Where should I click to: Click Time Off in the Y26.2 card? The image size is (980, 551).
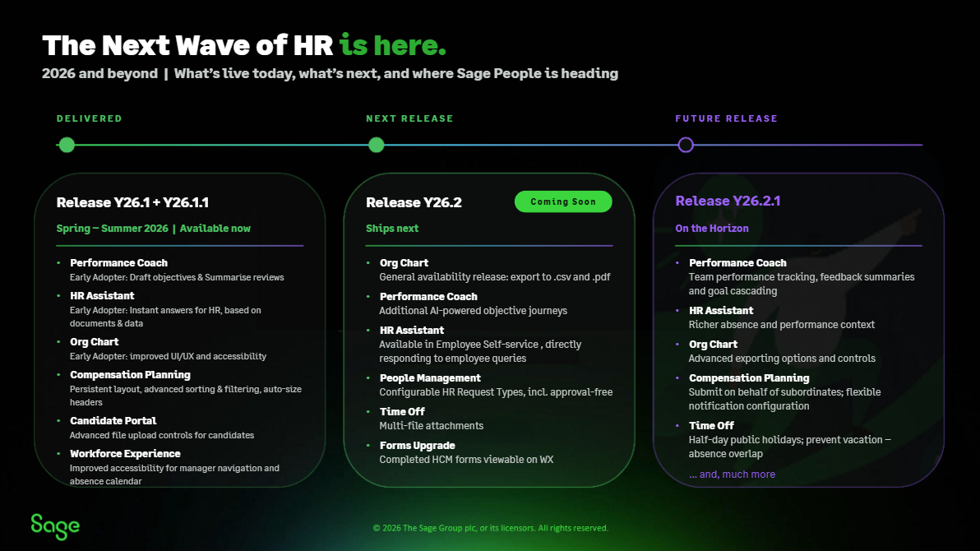point(402,411)
